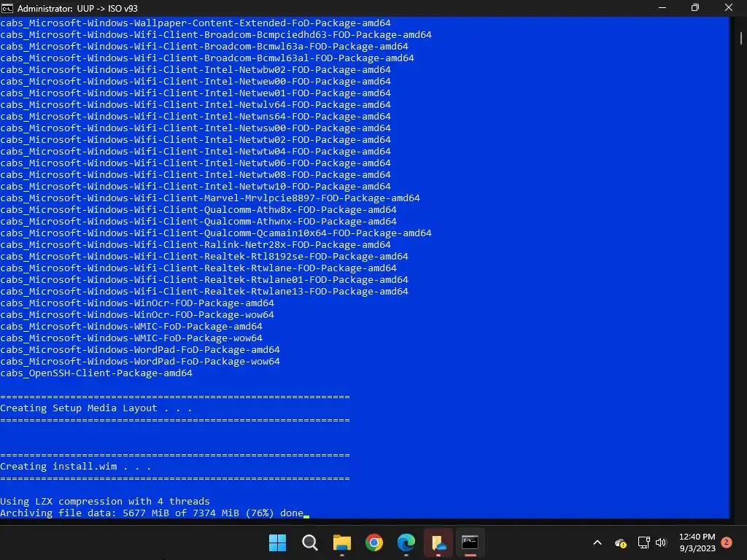Click the Realtek-Rtwlane13 package line
The image size is (747, 560).
[x=204, y=292]
